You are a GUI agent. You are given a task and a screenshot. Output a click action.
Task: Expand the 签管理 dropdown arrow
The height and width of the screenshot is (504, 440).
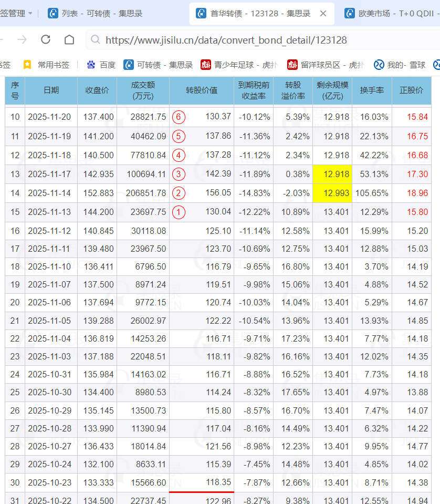click(x=30, y=13)
